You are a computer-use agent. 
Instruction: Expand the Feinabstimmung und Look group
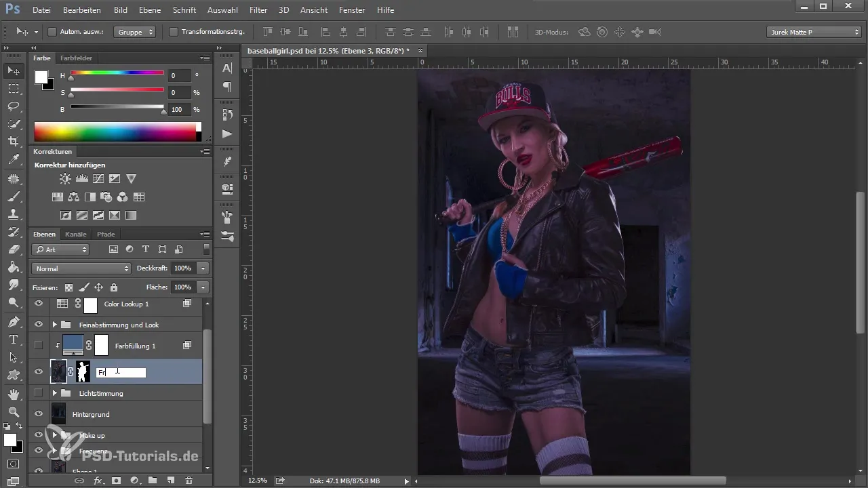click(x=55, y=325)
